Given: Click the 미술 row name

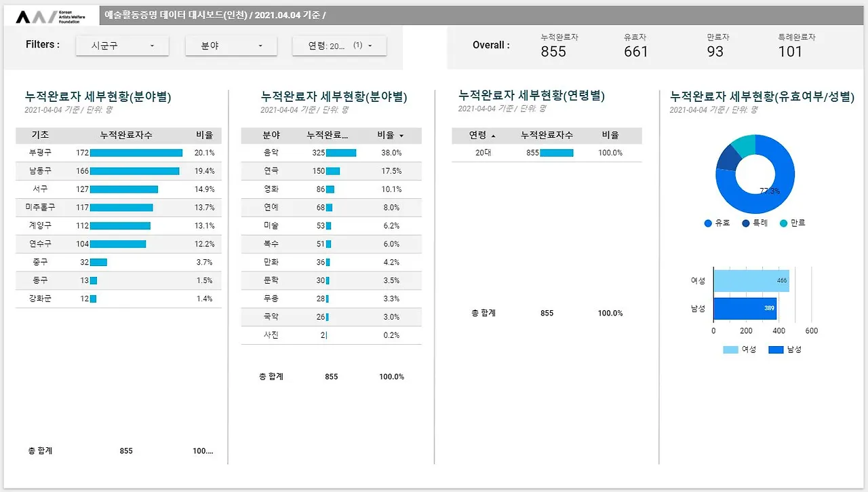Looking at the screenshot, I should [271, 225].
